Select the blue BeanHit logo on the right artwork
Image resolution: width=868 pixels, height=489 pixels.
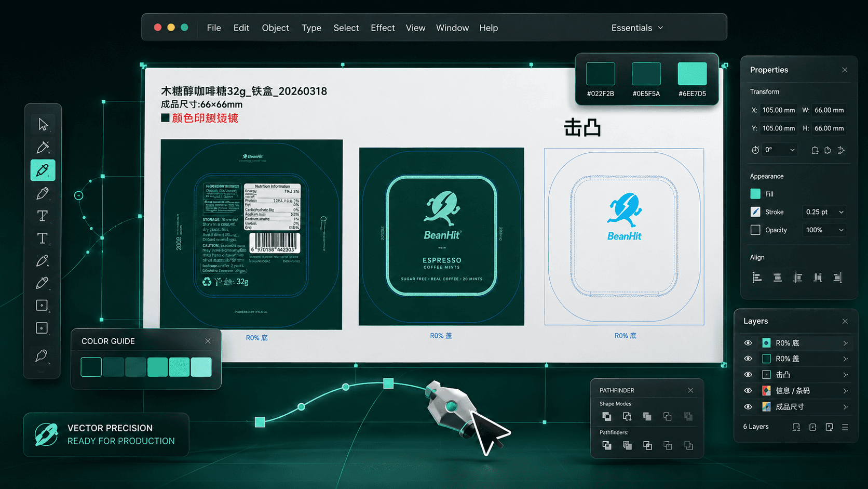pyautogui.click(x=625, y=217)
